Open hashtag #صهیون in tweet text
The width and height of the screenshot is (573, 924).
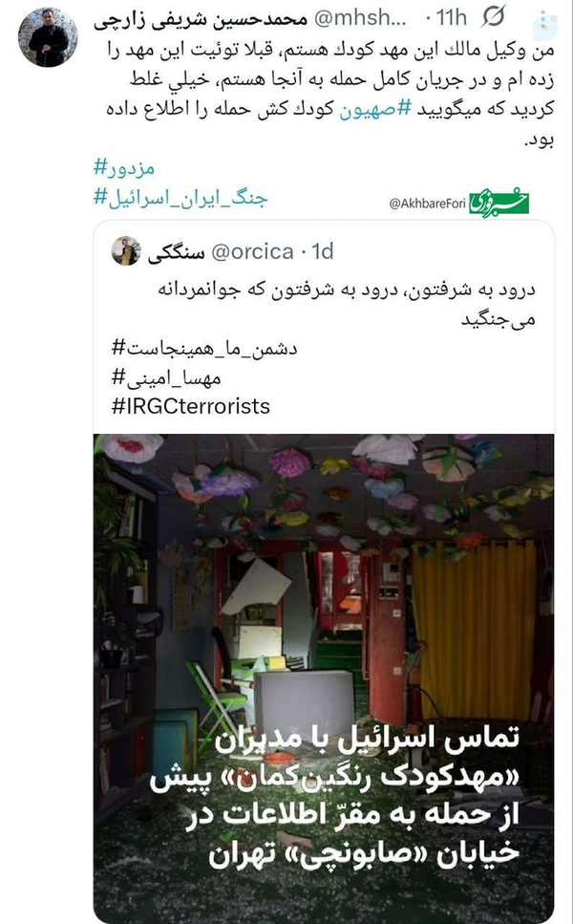tap(375, 110)
